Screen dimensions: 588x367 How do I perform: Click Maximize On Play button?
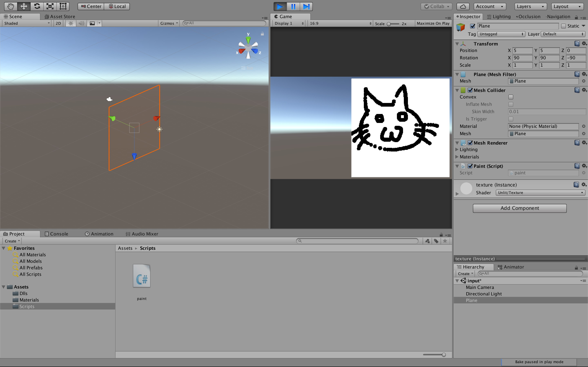(x=433, y=23)
